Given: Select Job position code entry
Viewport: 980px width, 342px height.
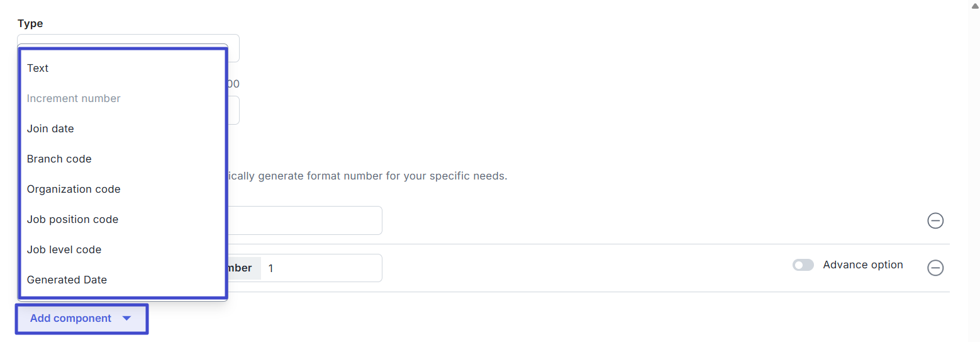Looking at the screenshot, I should tap(72, 219).
